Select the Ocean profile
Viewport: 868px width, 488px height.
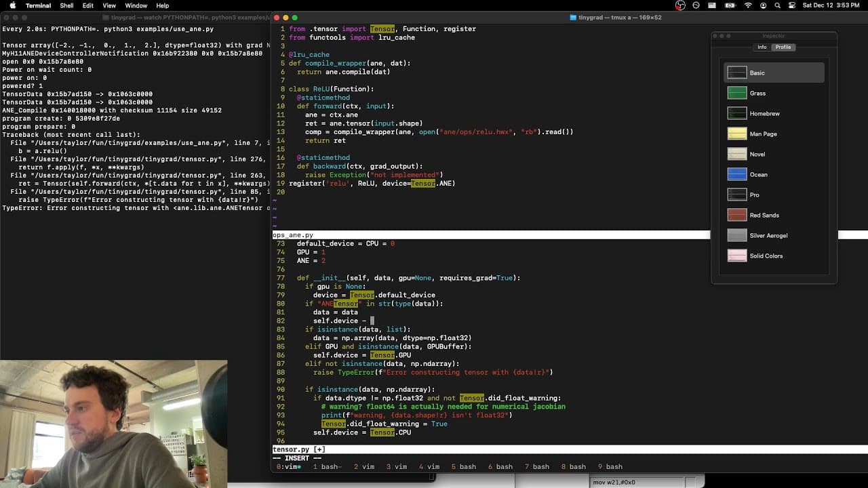[x=774, y=174]
